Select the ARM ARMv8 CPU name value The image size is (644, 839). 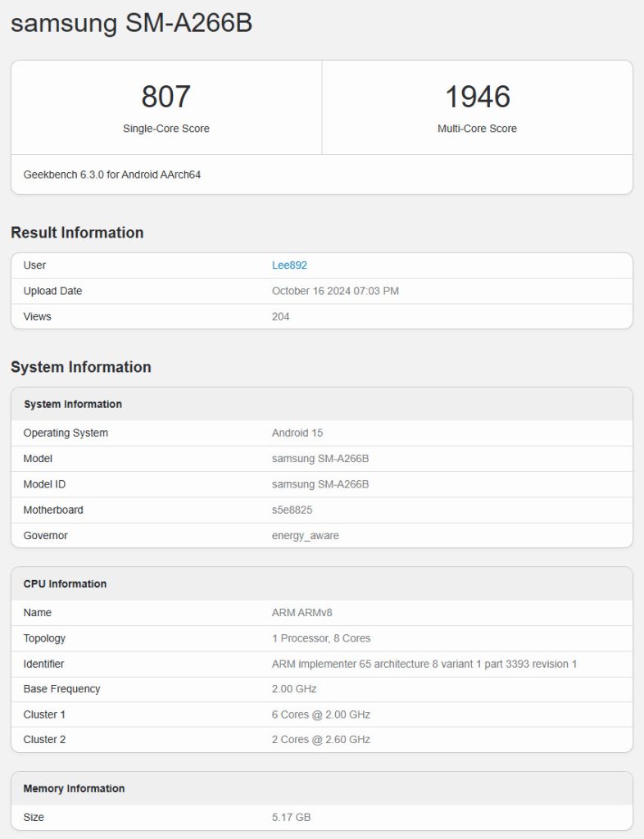click(x=302, y=612)
